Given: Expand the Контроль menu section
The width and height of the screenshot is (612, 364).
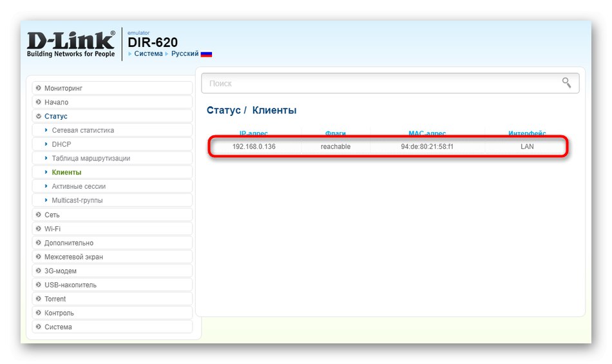Looking at the screenshot, I should coord(112,313).
